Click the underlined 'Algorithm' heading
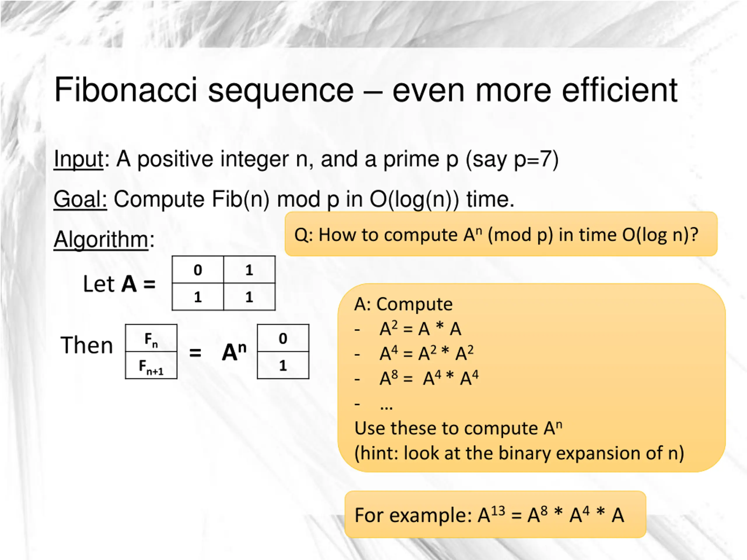 tap(101, 240)
